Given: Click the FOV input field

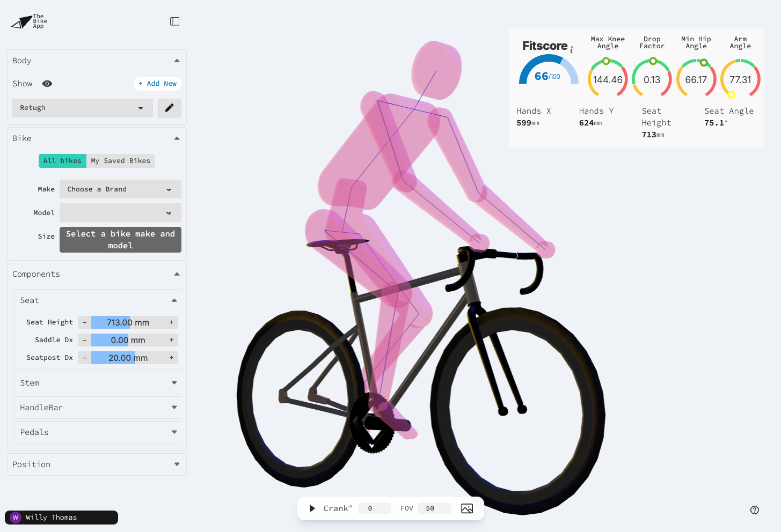Looking at the screenshot, I should (434, 508).
